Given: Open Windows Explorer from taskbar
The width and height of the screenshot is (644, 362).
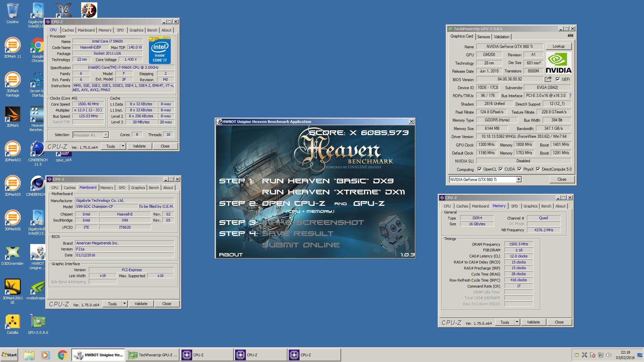Looking at the screenshot, I should coord(29,355).
